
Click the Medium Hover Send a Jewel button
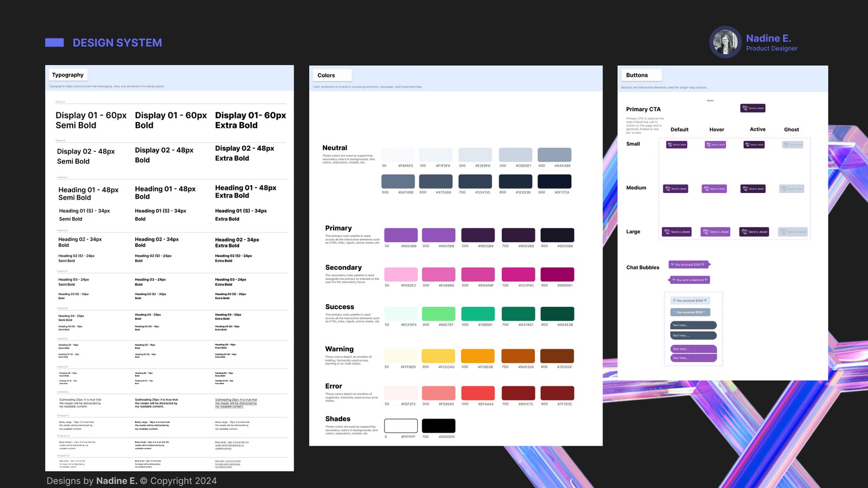(714, 189)
